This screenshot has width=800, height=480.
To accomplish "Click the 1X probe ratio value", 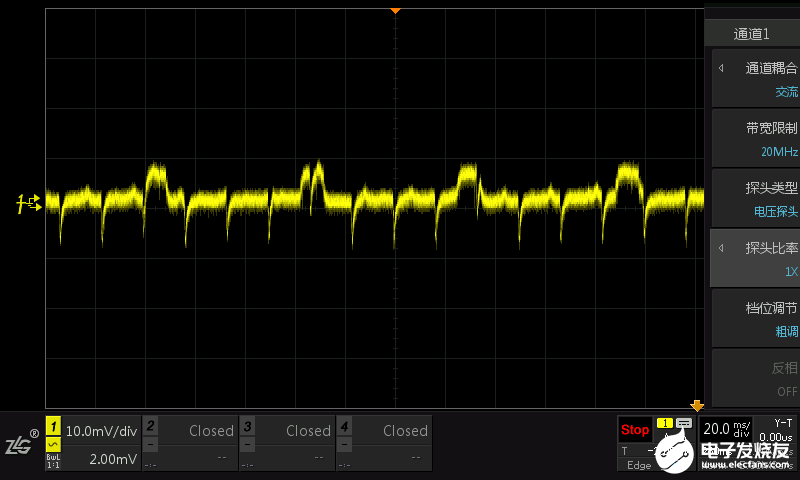I will pyautogui.click(x=791, y=271).
